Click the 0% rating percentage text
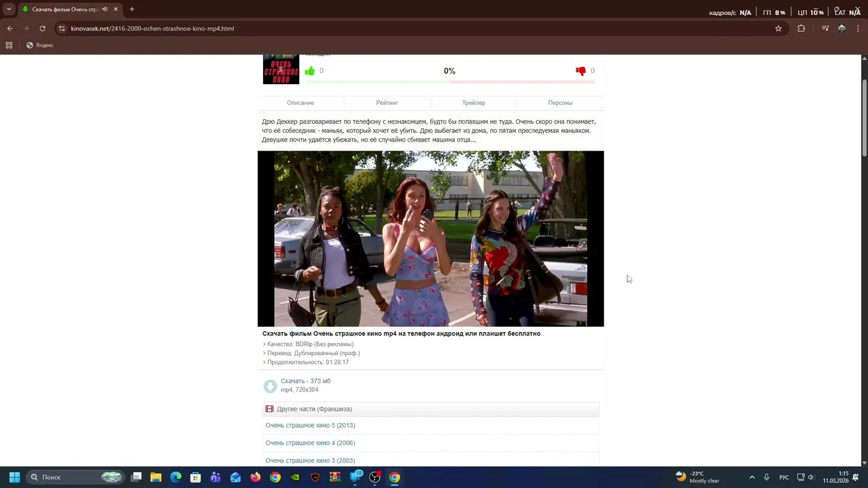The image size is (868, 488). [x=450, y=71]
